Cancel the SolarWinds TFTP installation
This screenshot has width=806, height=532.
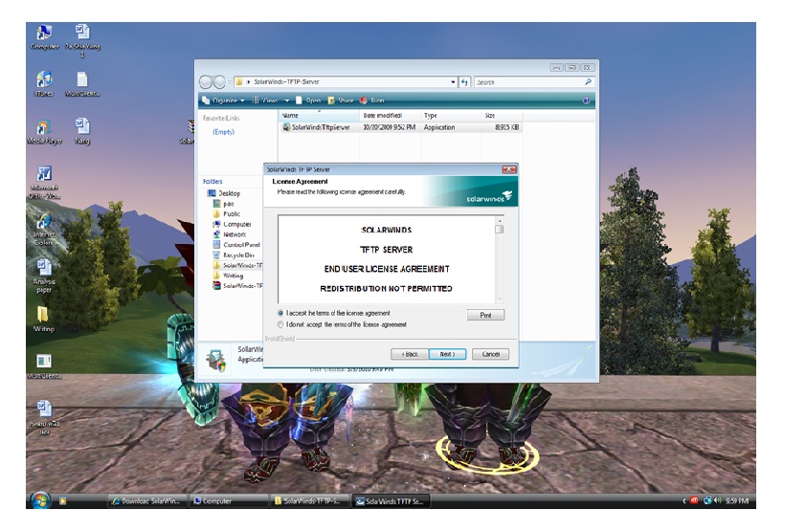(490, 354)
